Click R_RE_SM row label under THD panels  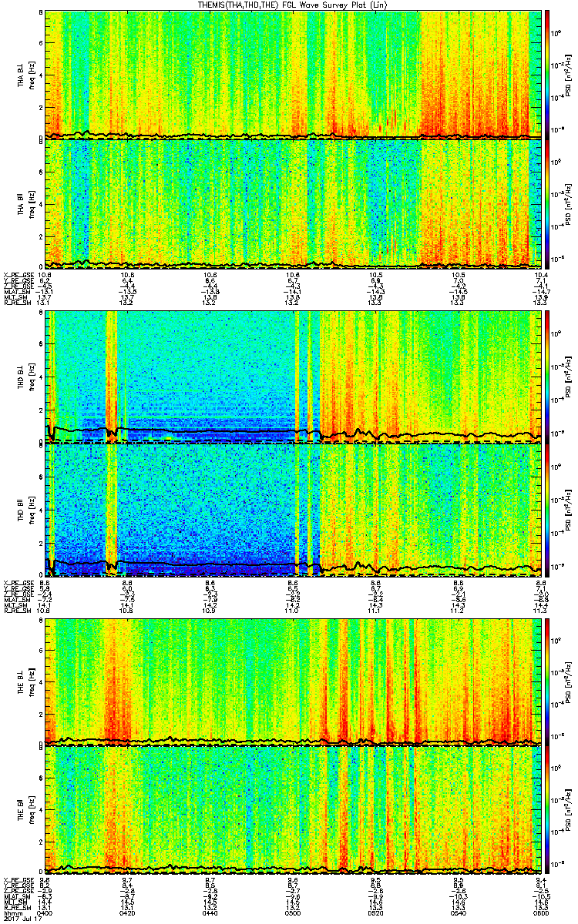[x=16, y=611]
